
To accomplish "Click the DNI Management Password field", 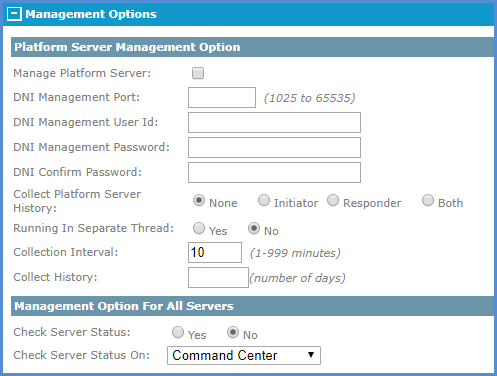I will point(274,147).
